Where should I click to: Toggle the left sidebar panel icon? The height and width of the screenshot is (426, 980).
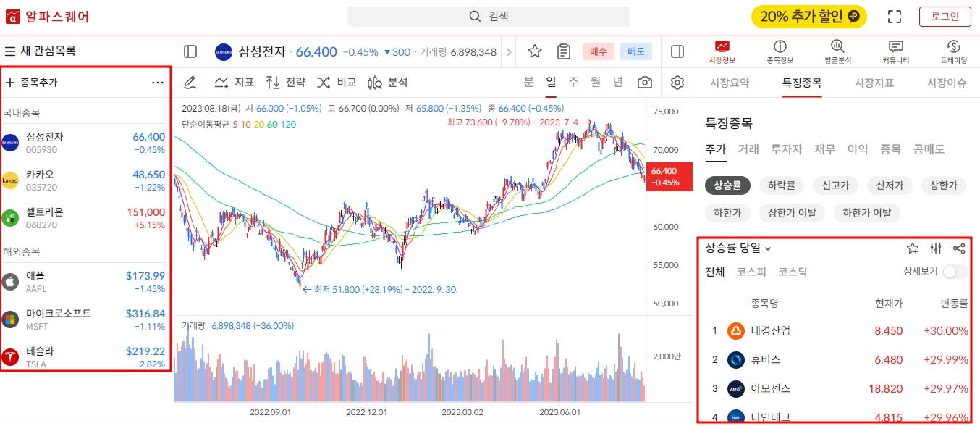[190, 51]
